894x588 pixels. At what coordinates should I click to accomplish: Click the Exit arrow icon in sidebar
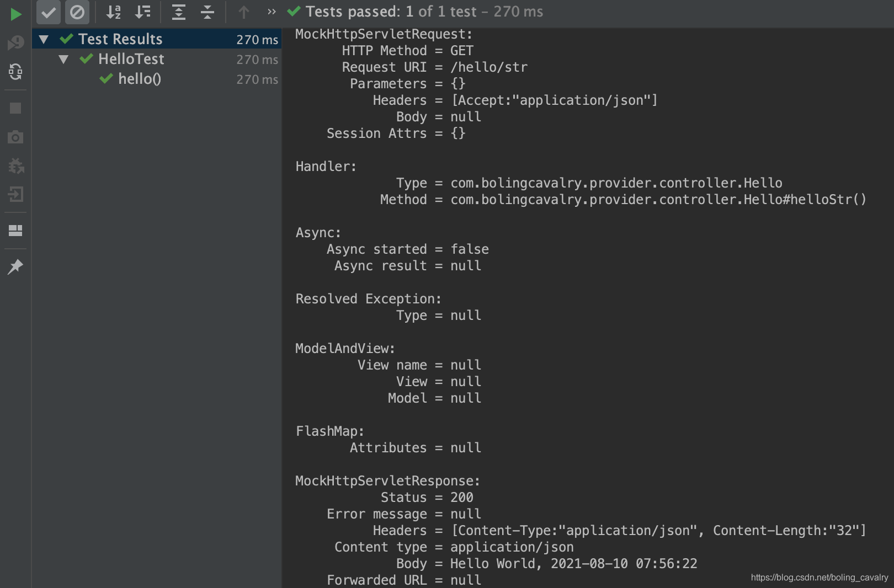(x=15, y=194)
